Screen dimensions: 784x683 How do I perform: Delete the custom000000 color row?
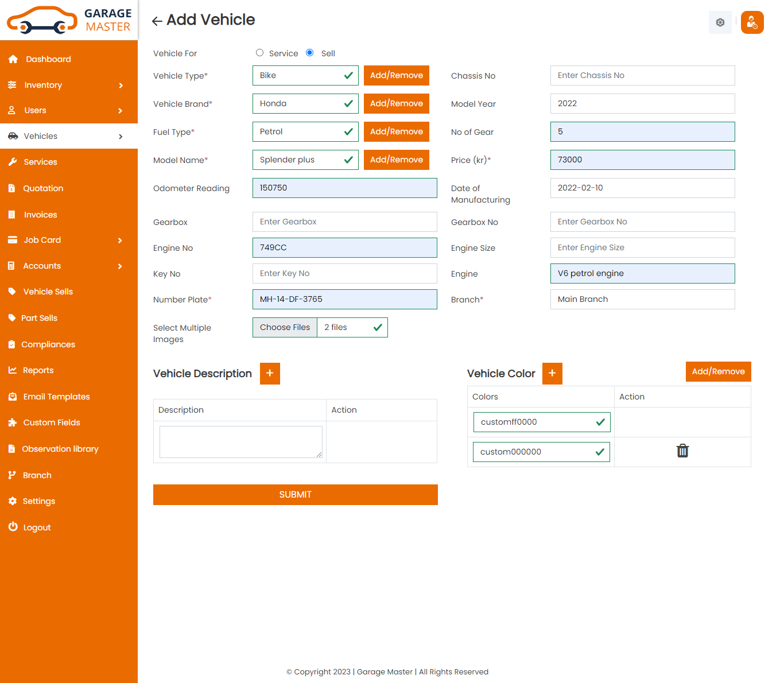[682, 451]
